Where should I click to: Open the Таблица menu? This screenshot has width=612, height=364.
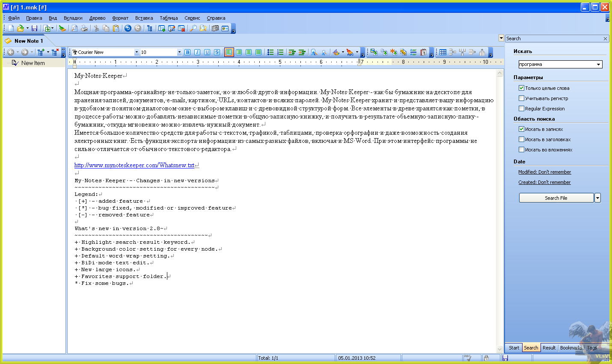(x=169, y=18)
